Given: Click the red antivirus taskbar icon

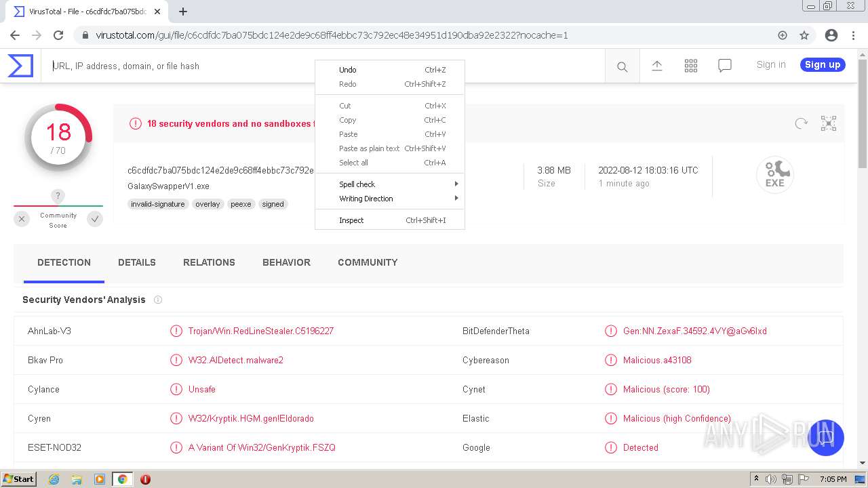Looking at the screenshot, I should coord(145,479).
